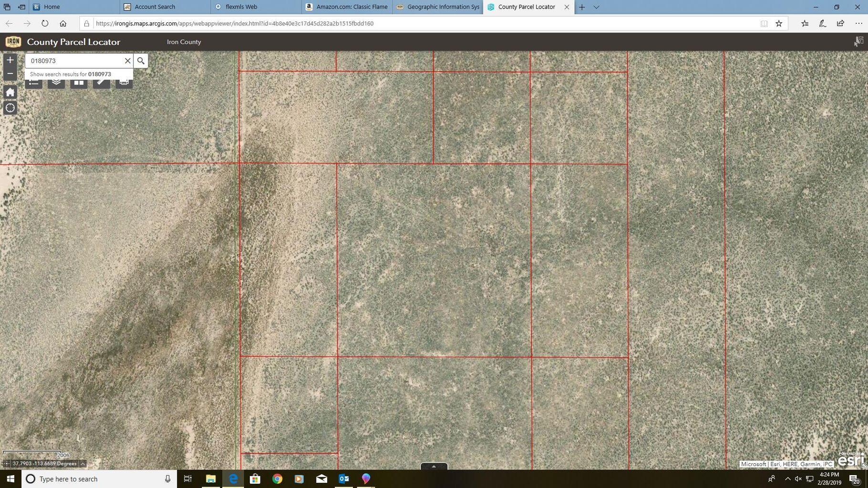Toggle the zoom in control
This screenshot has height=488, width=868.
tap(10, 60)
